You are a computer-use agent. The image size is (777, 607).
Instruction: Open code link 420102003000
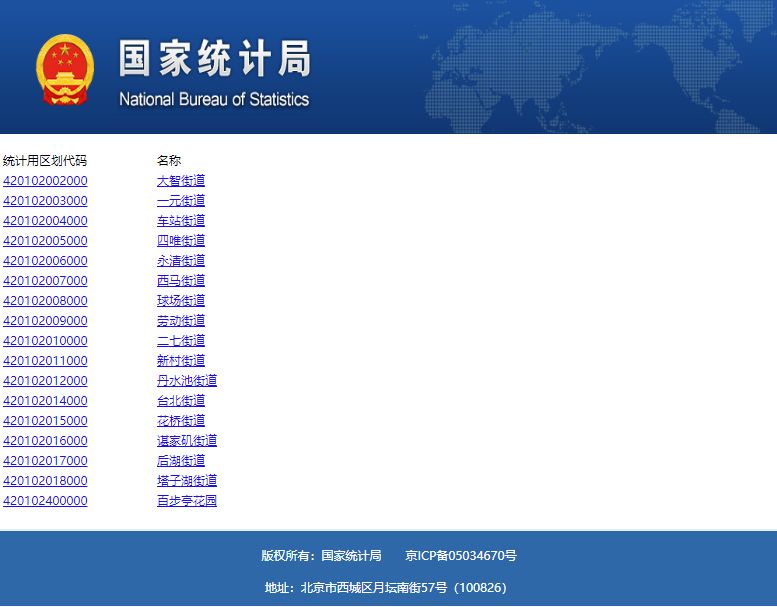(45, 201)
